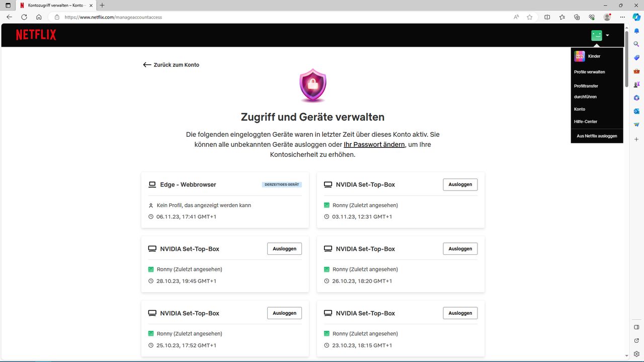The width and height of the screenshot is (644, 362).
Task: Open the sidebar Search
Action: (x=636, y=44)
